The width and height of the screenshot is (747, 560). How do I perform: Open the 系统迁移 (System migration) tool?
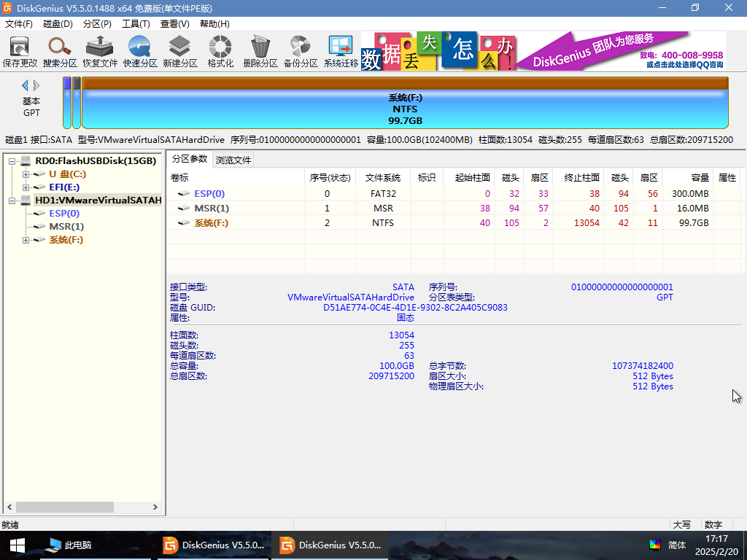click(341, 52)
